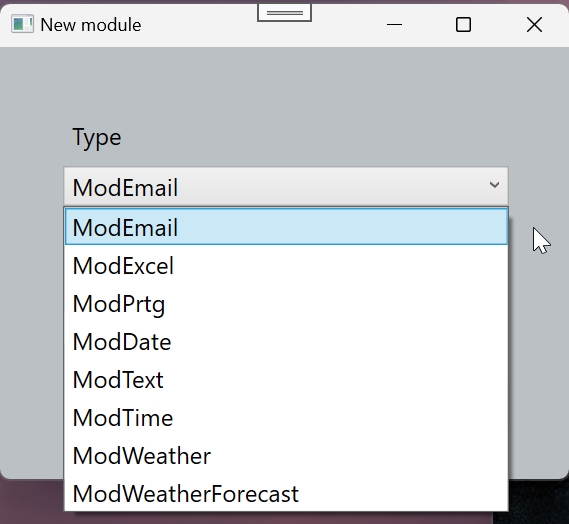Pick ModTime from the list
Viewport: 569px width, 524px height.
[286, 418]
